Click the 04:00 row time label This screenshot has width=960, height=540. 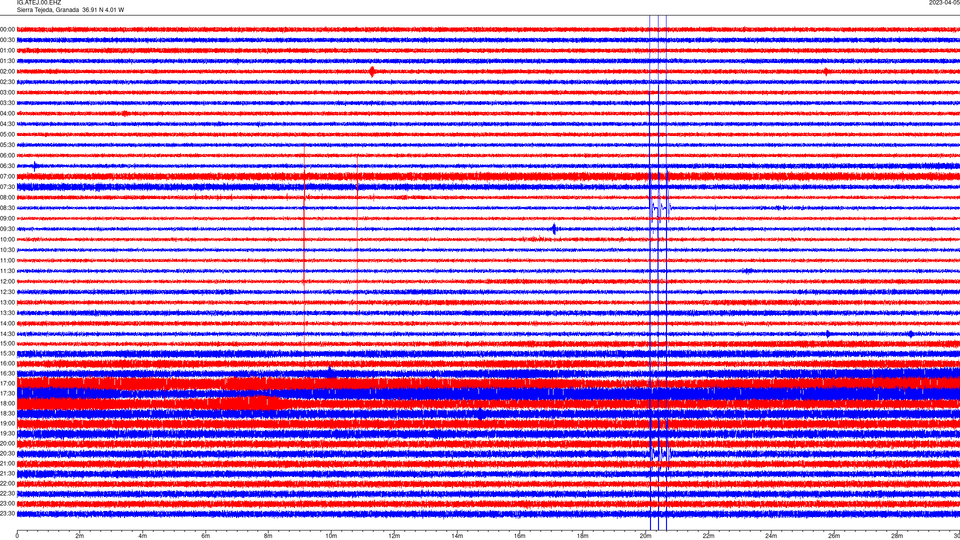click(x=7, y=113)
